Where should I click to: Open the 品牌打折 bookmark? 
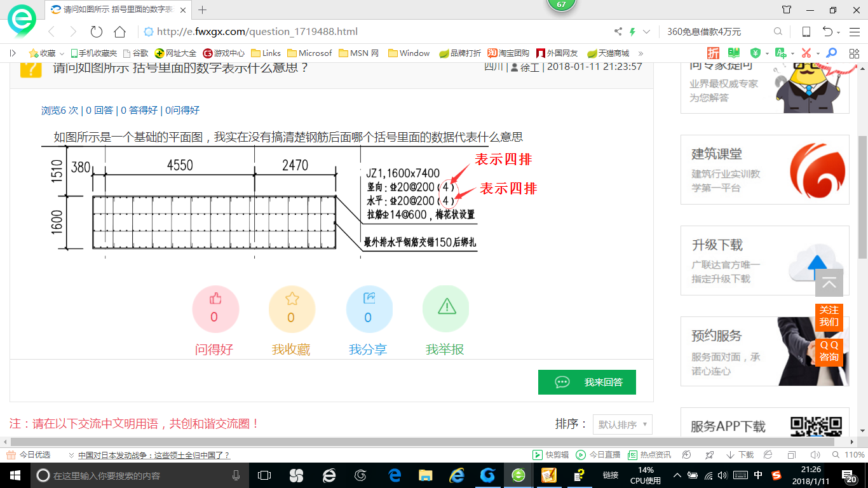(x=460, y=53)
